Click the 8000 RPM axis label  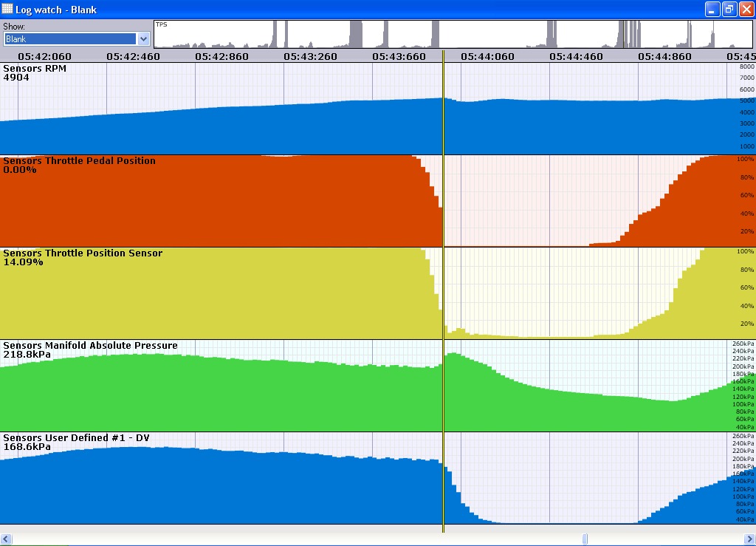tap(747, 66)
